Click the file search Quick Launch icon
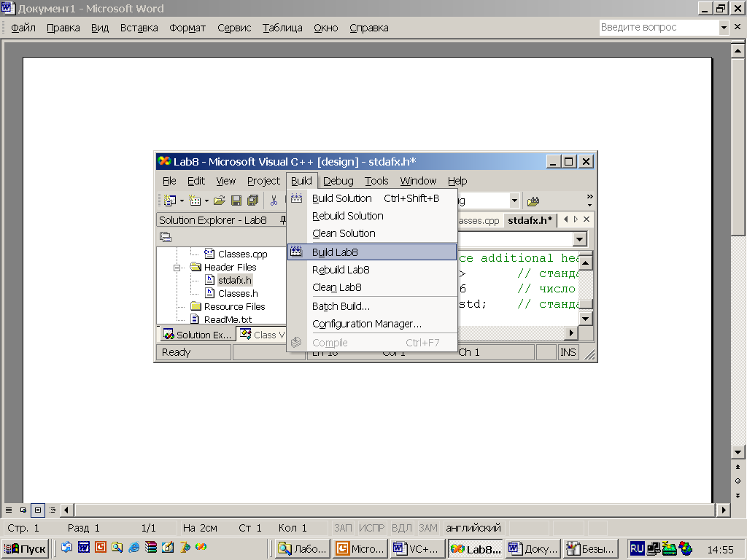The height and width of the screenshot is (560, 747). 117,548
